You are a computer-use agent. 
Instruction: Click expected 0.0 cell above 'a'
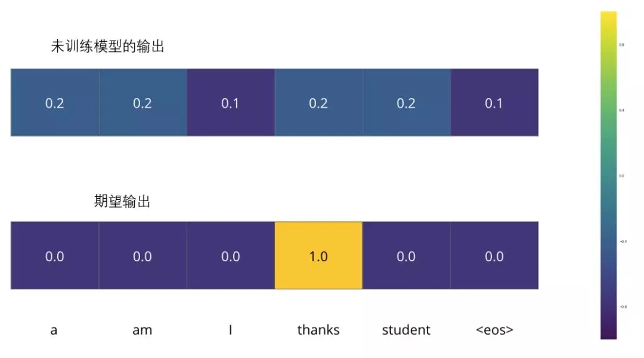tap(55, 255)
